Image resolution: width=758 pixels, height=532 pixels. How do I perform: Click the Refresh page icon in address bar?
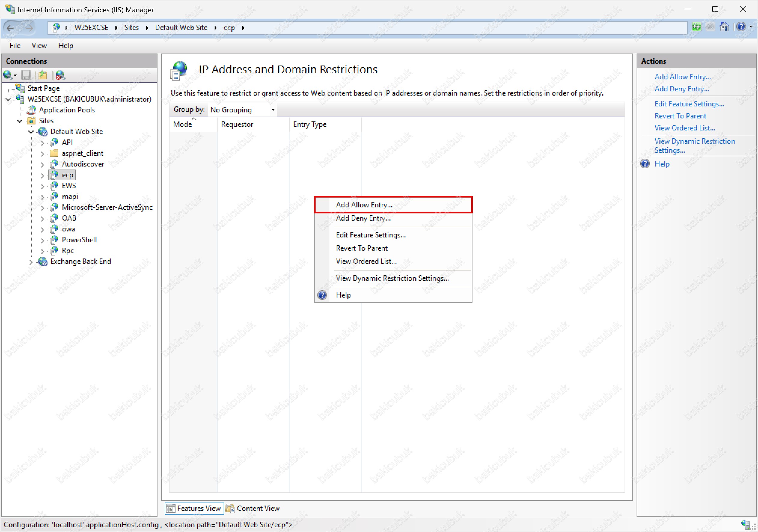coord(697,27)
